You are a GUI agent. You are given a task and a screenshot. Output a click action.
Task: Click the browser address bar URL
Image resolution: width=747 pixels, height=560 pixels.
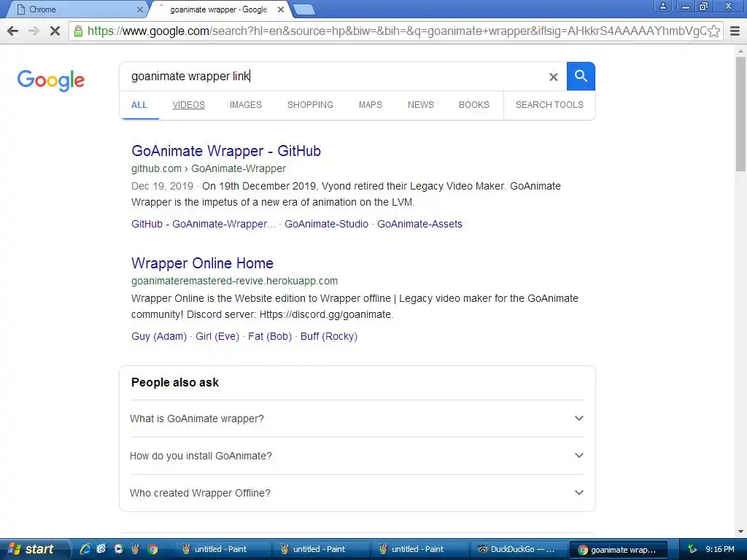pyautogui.click(x=396, y=31)
